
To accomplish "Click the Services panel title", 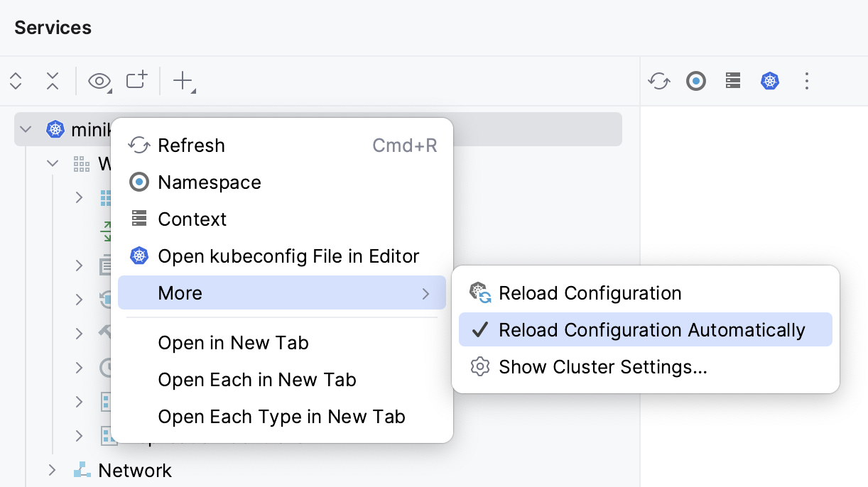I will (53, 28).
